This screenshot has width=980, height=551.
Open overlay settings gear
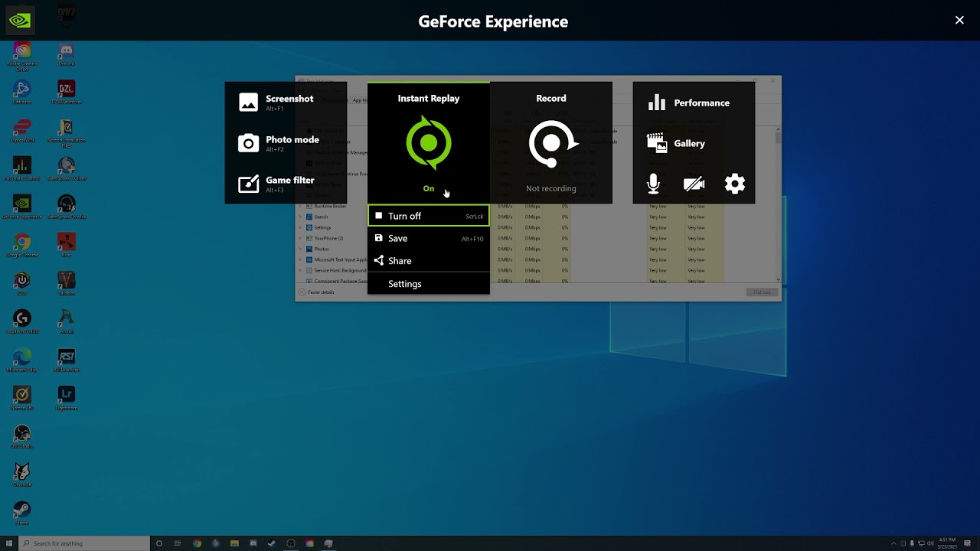pyautogui.click(x=735, y=184)
